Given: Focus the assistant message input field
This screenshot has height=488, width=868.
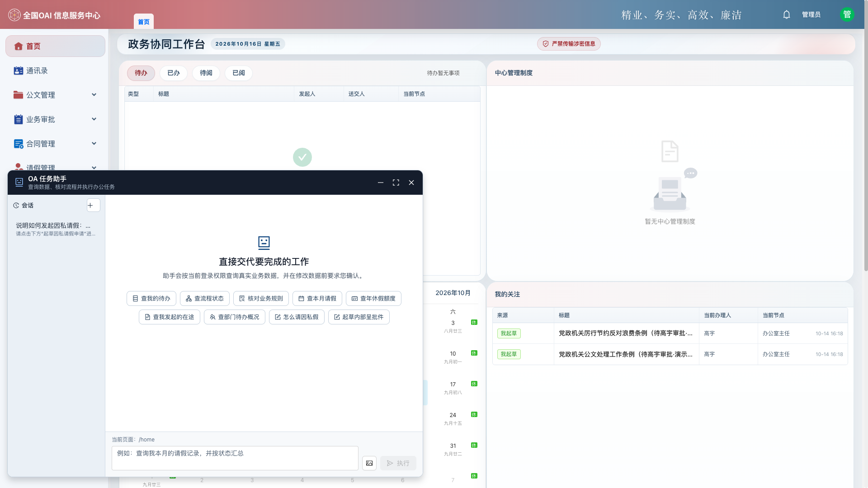Looking at the screenshot, I should point(235,458).
